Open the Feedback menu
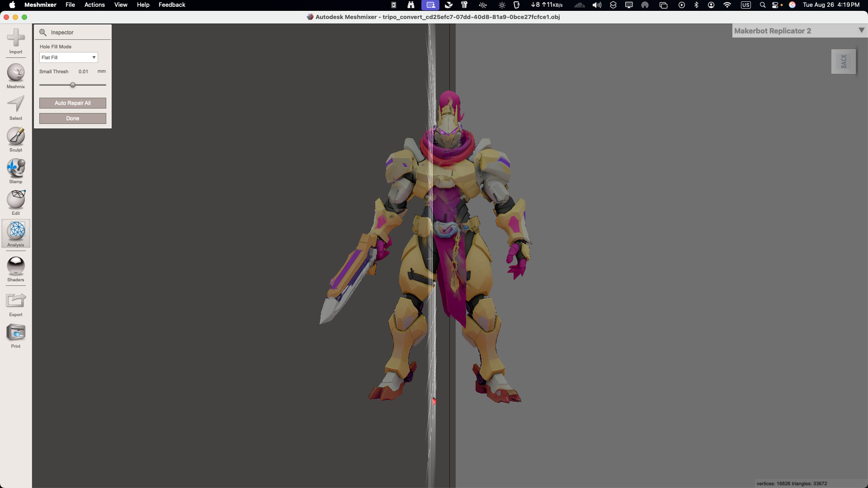This screenshot has width=868, height=488. (x=172, y=5)
